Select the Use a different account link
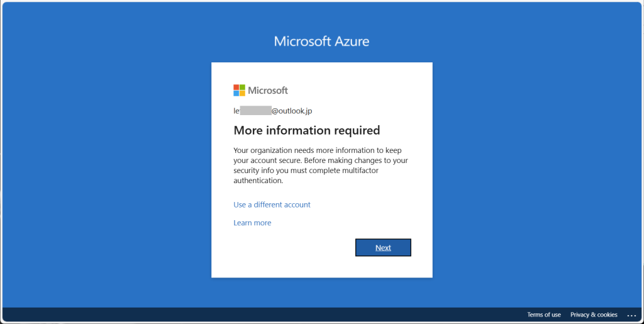This screenshot has height=324, width=644. coord(272,204)
